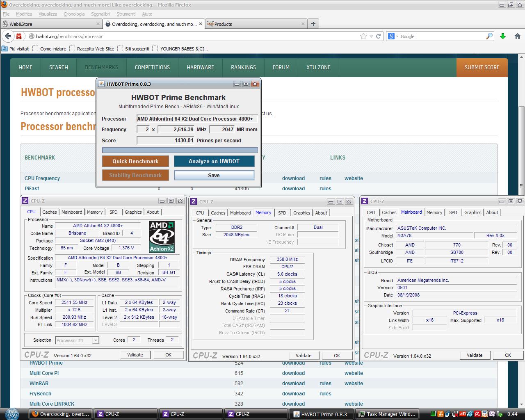Expand the Google search engine dropdown arrow
The height and width of the screenshot is (420, 525).
tap(397, 36)
